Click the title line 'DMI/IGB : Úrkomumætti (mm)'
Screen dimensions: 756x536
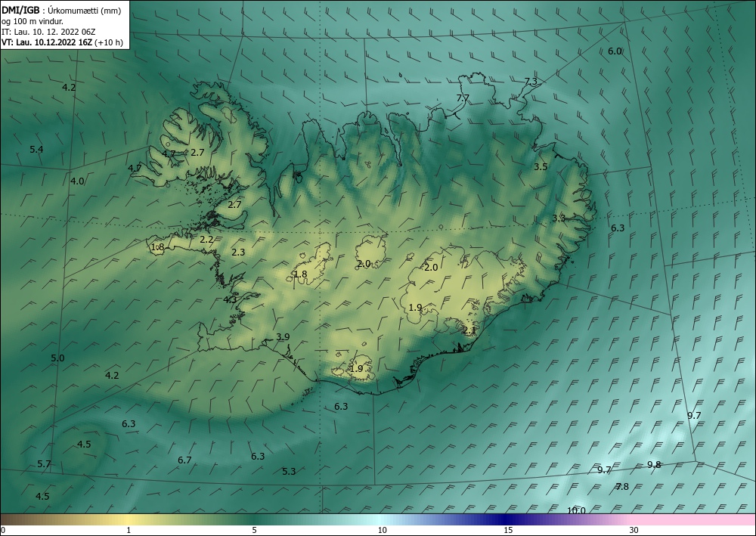click(x=61, y=11)
